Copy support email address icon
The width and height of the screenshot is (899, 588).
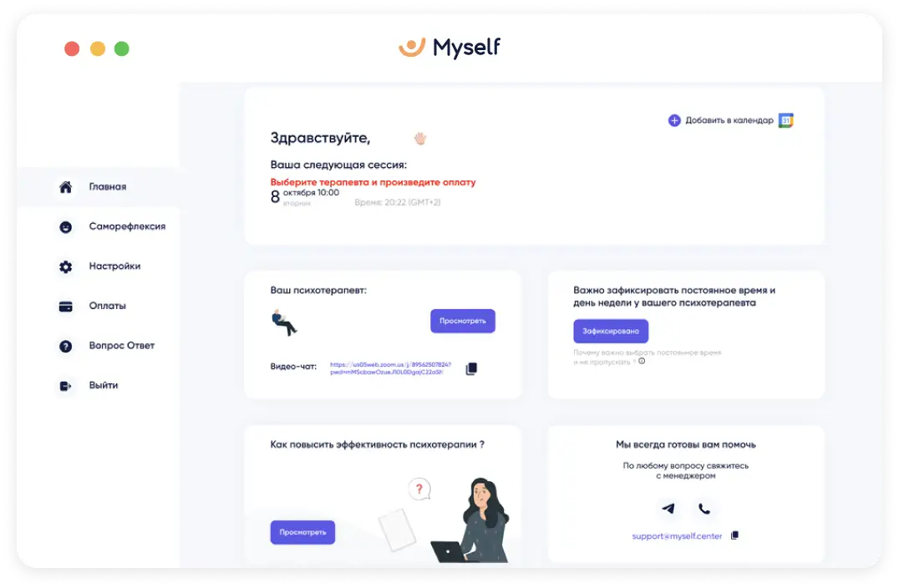tap(734, 535)
